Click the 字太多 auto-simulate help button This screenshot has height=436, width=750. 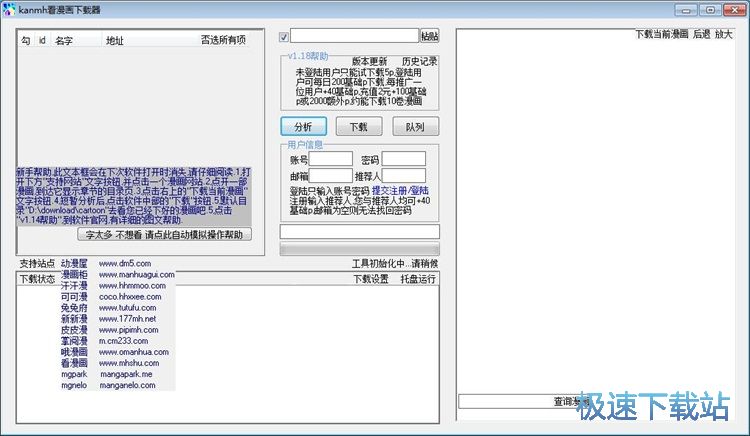[x=164, y=234]
